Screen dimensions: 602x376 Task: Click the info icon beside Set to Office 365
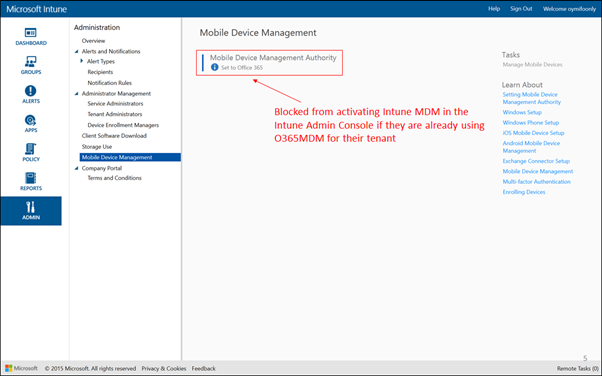(215, 67)
